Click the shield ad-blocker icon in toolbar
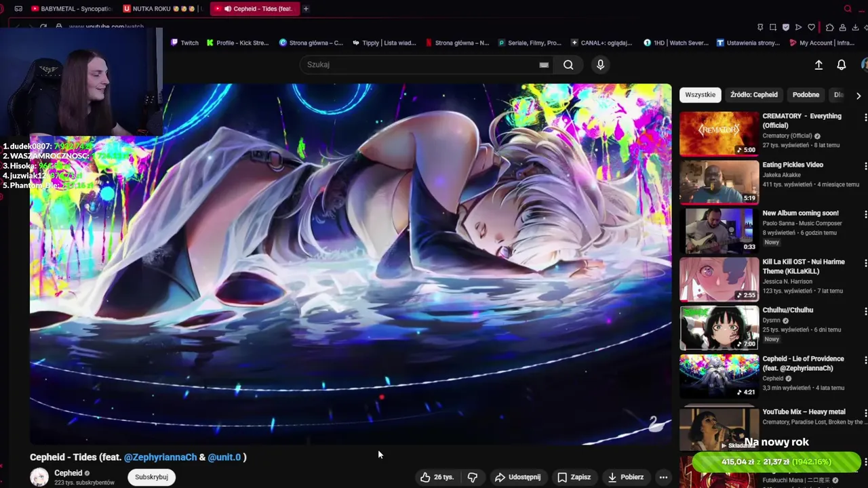This screenshot has height=488, width=868. pos(786,27)
